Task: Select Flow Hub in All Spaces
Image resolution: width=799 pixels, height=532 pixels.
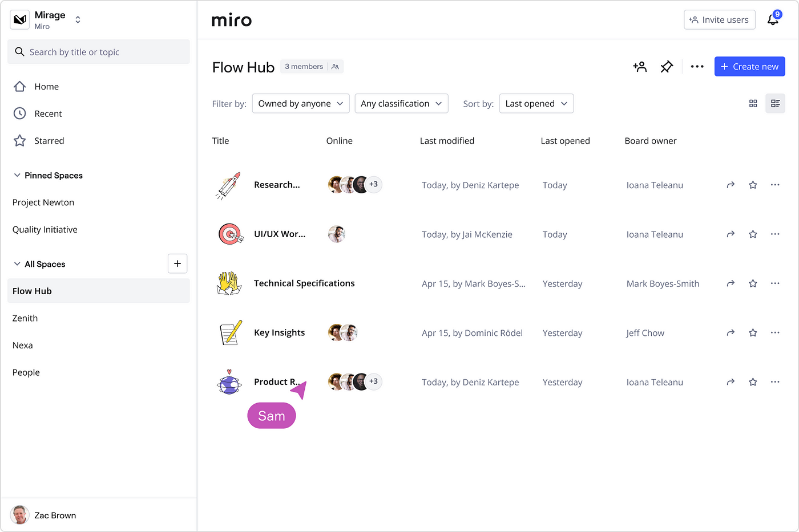Action: (x=99, y=291)
